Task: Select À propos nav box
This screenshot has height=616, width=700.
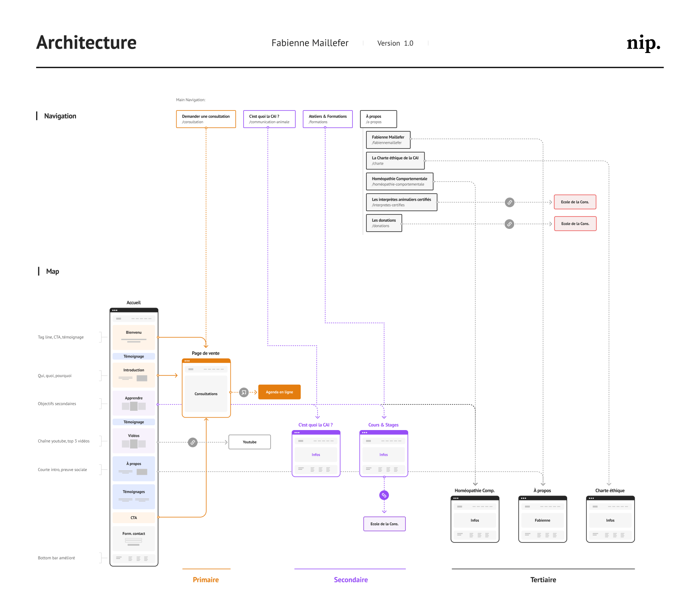Action: (378, 119)
